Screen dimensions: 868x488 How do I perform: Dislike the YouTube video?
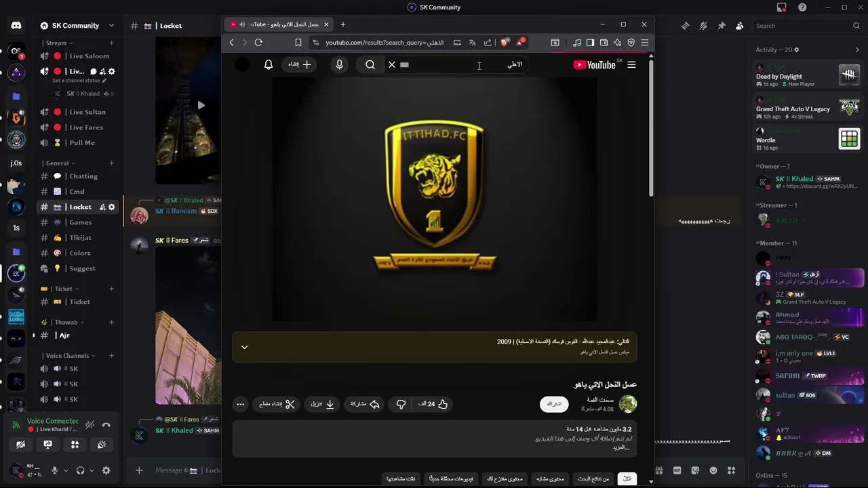point(401,404)
